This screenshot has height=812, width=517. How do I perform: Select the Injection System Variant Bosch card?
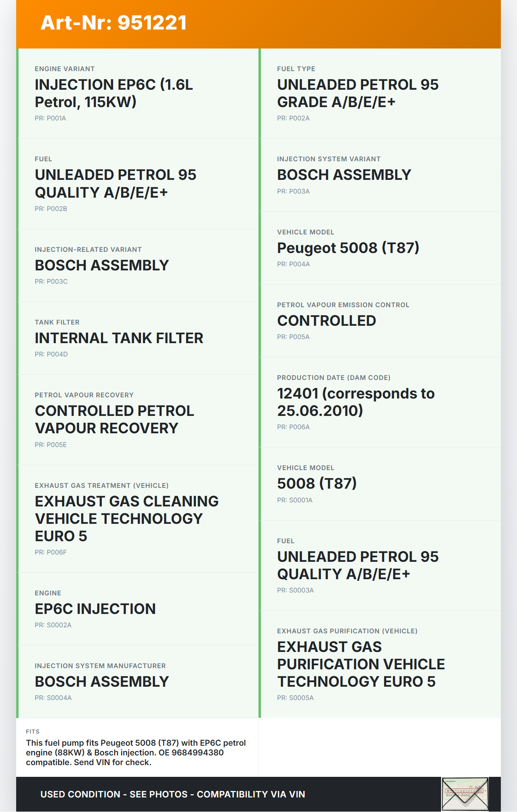click(x=380, y=175)
